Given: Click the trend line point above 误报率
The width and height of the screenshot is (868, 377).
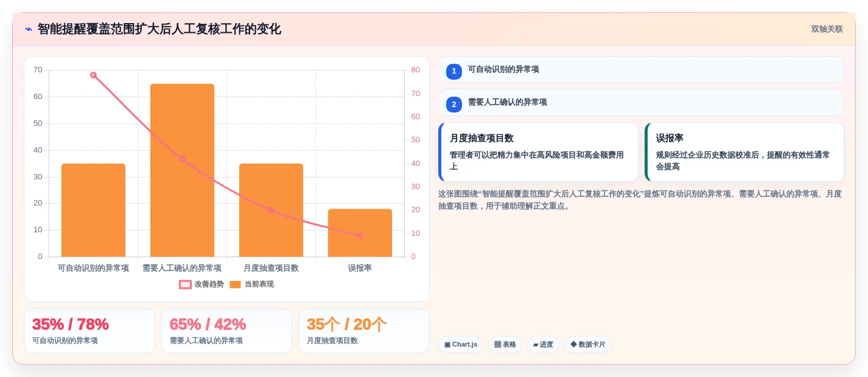Looking at the screenshot, I should coord(360,236).
